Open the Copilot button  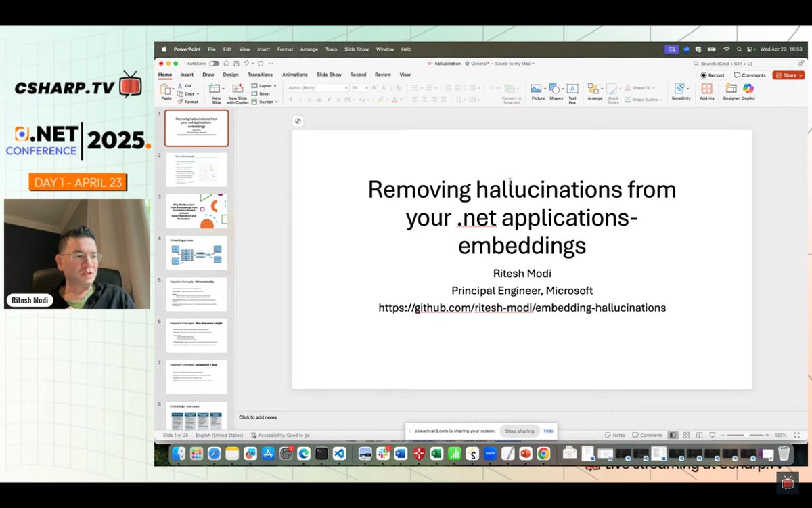[x=748, y=92]
